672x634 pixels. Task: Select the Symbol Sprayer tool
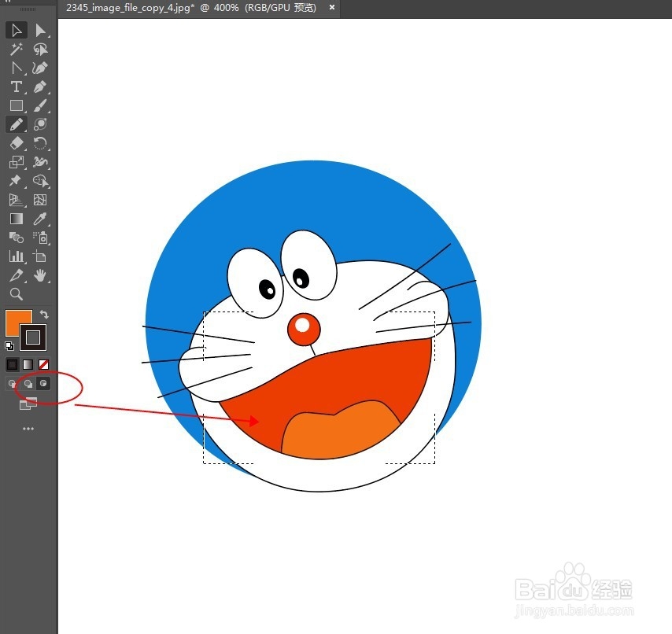40,238
